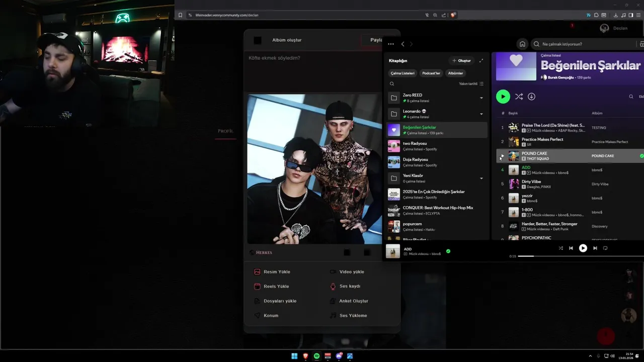Skip to the next track
This screenshot has width=644, height=362.
pos(595,248)
